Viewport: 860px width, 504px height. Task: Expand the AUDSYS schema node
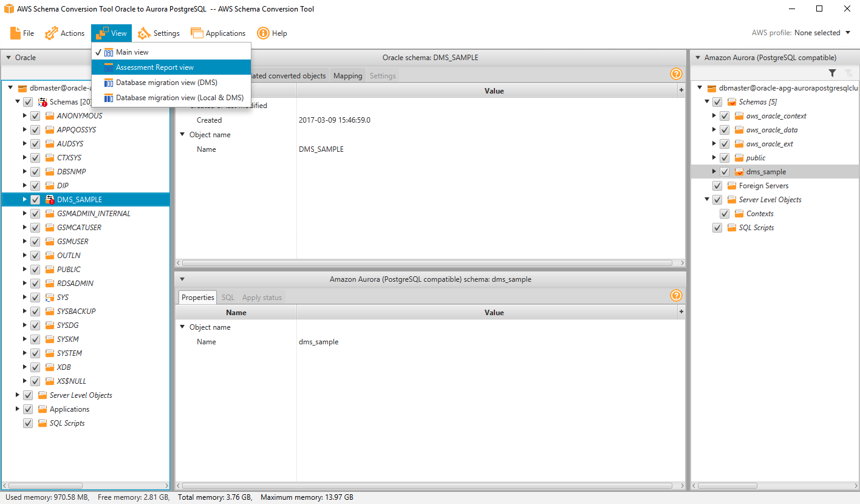click(x=25, y=143)
